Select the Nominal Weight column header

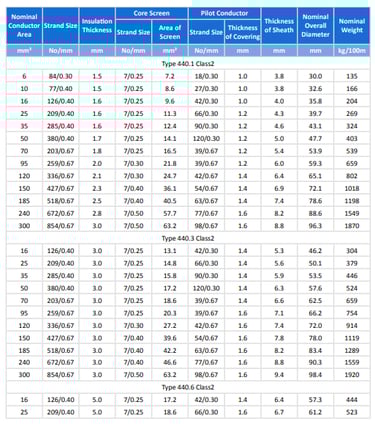[x=352, y=26]
